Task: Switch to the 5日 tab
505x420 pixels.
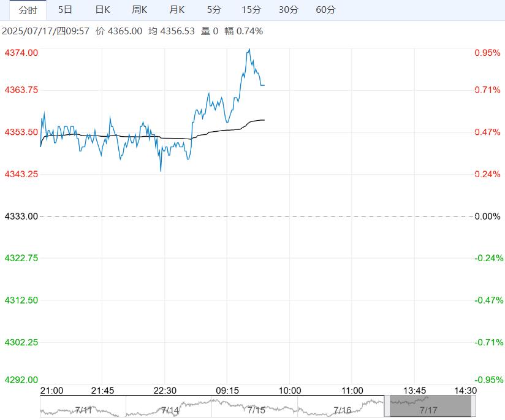Action: pos(65,10)
